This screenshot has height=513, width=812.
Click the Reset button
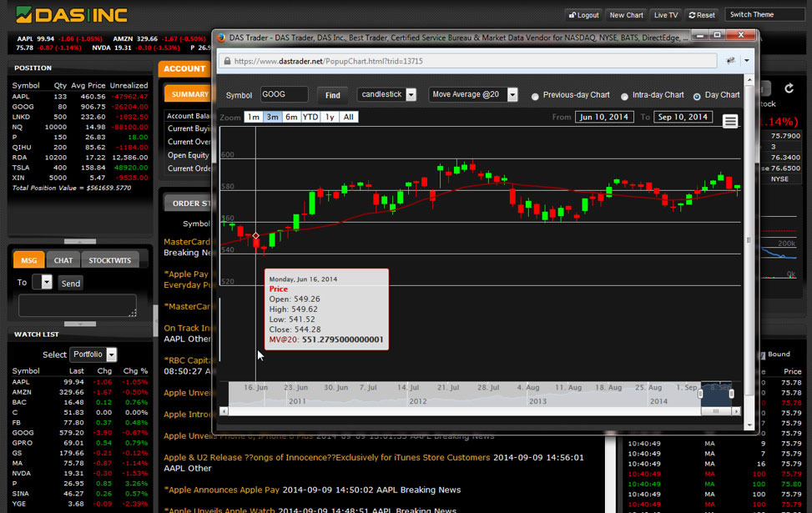click(x=702, y=15)
